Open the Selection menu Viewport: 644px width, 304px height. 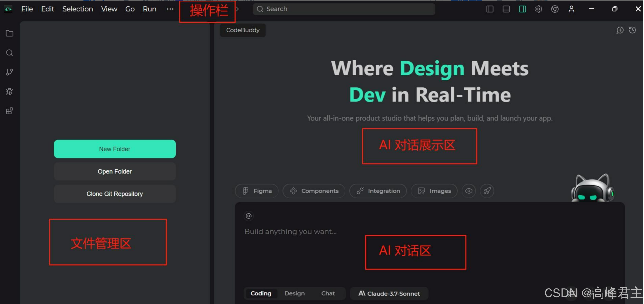tap(77, 9)
